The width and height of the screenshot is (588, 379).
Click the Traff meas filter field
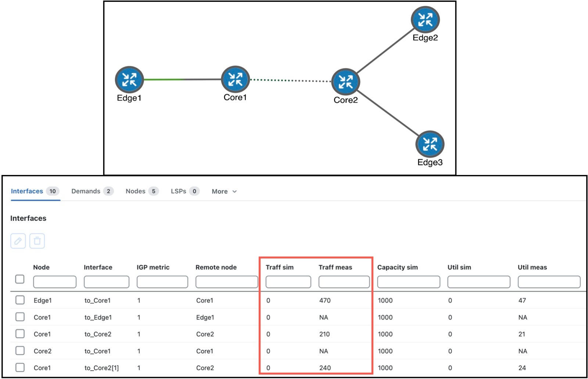[x=344, y=282]
